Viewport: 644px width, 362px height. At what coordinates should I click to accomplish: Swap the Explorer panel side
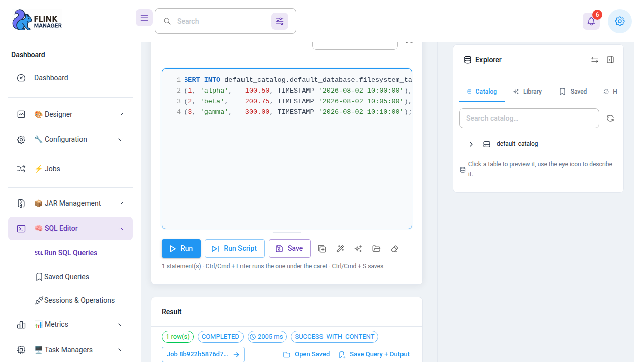pyautogui.click(x=595, y=60)
